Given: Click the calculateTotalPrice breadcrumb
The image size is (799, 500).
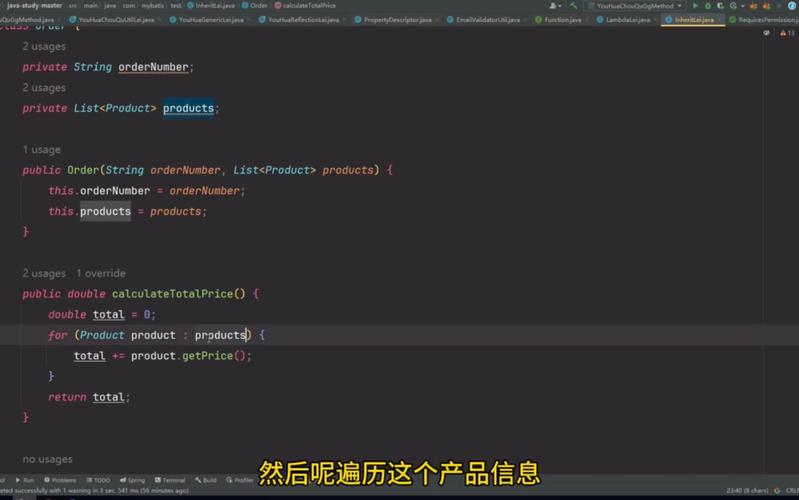Looking at the screenshot, I should 305,6.
